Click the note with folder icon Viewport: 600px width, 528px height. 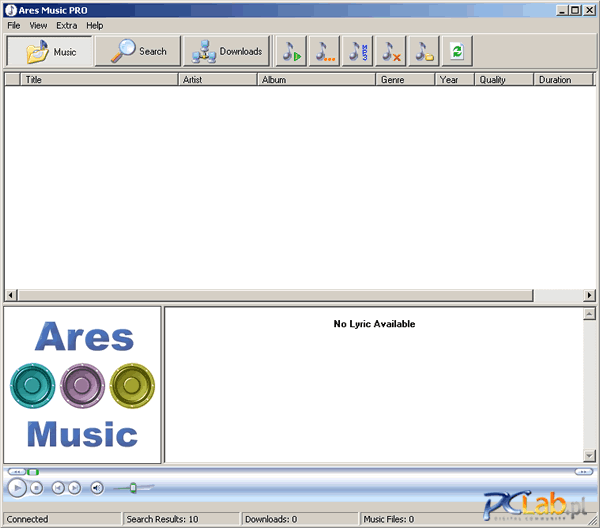click(x=424, y=51)
